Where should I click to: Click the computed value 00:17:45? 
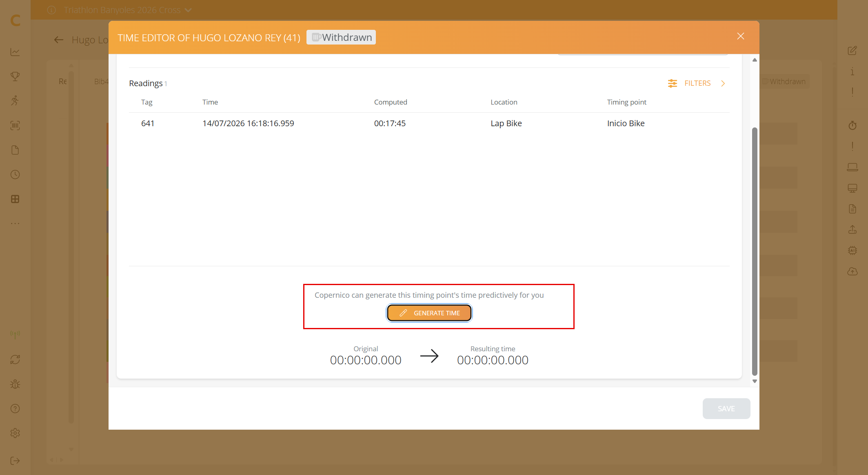pyautogui.click(x=390, y=123)
